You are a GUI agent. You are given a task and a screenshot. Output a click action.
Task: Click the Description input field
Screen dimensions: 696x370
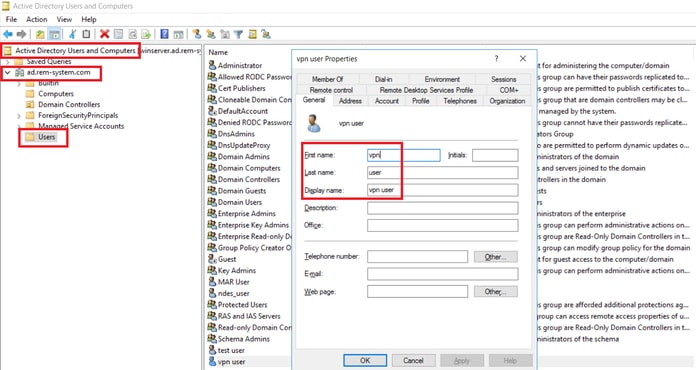(x=443, y=208)
